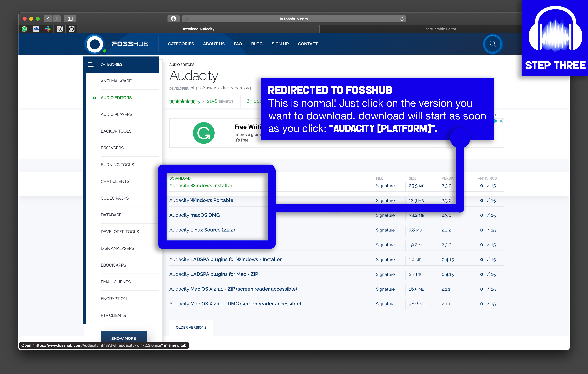Download Audacity Linux Source (2.2.2)
Viewport: 588px width, 374px height.
click(x=202, y=230)
